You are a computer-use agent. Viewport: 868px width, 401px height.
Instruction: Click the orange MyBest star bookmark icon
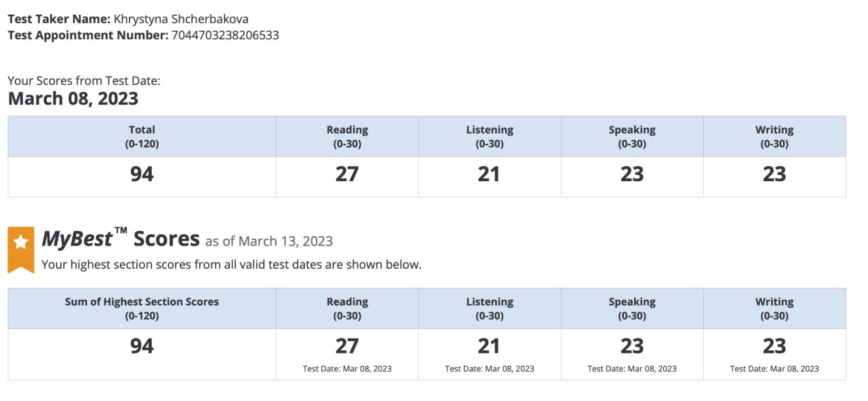tap(21, 250)
